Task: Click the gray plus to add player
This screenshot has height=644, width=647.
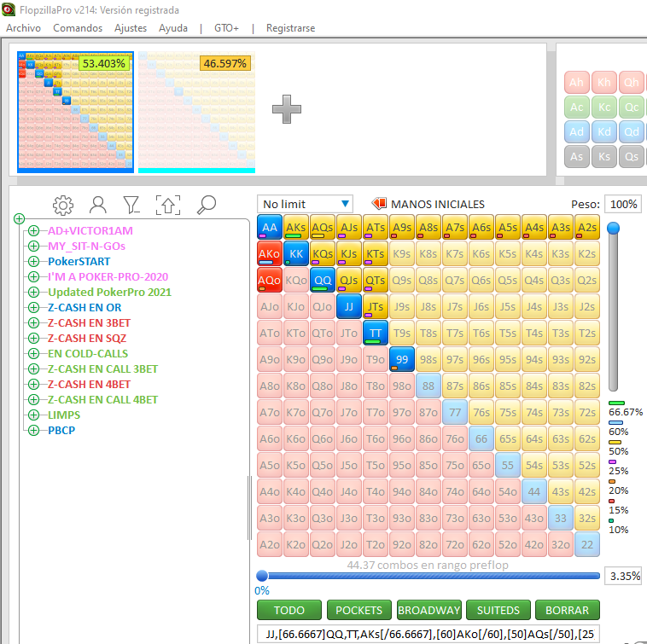Action: coord(286,108)
